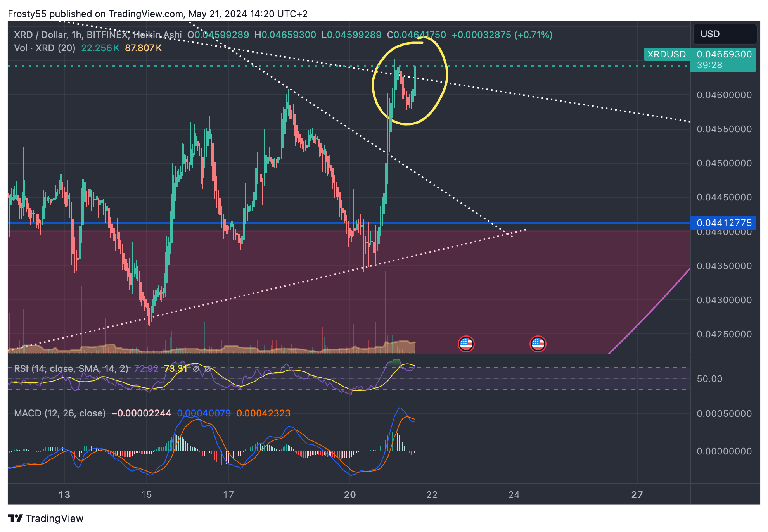Click the 0.04550000 price axis label
This screenshot has width=768, height=532.
click(724, 129)
